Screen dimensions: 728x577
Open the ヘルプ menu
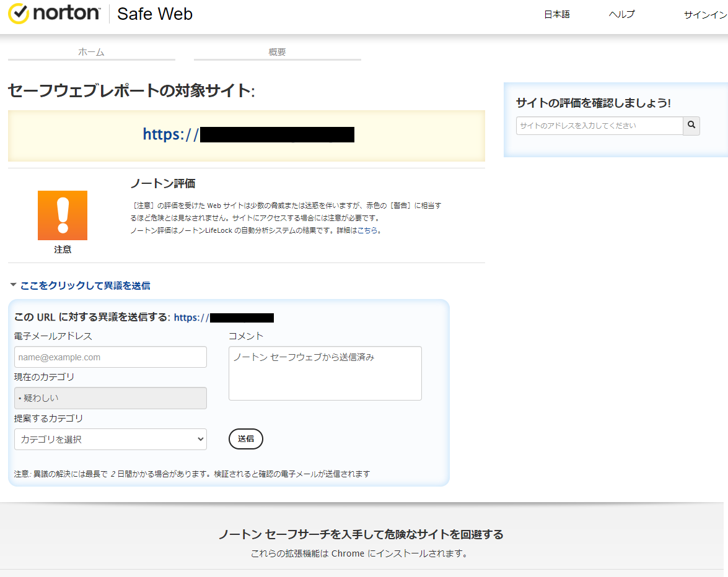point(621,14)
